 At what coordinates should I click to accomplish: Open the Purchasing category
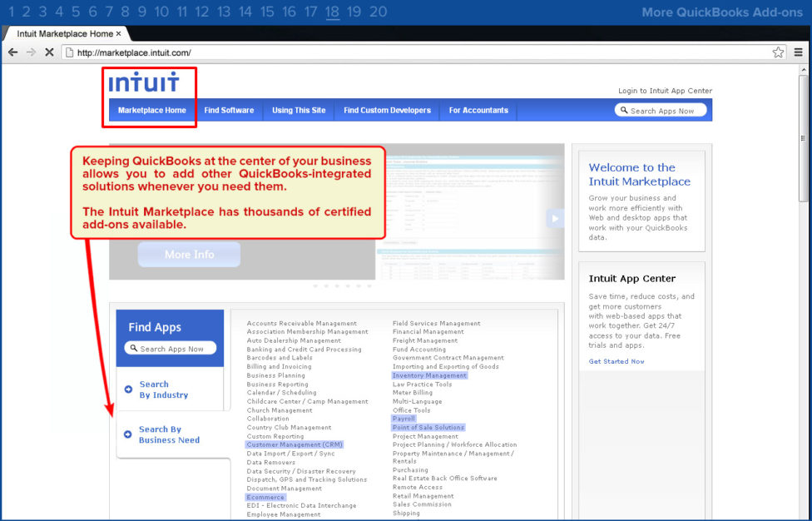pos(411,470)
